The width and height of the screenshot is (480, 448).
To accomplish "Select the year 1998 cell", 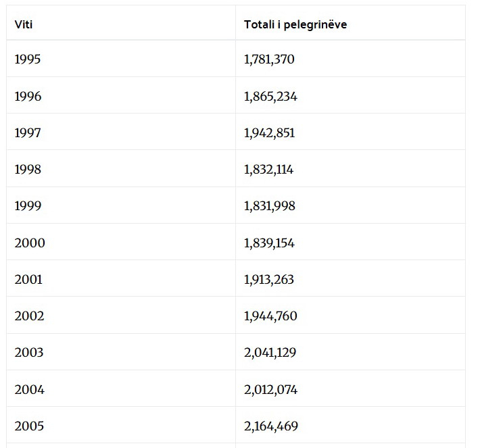I will click(28, 170).
